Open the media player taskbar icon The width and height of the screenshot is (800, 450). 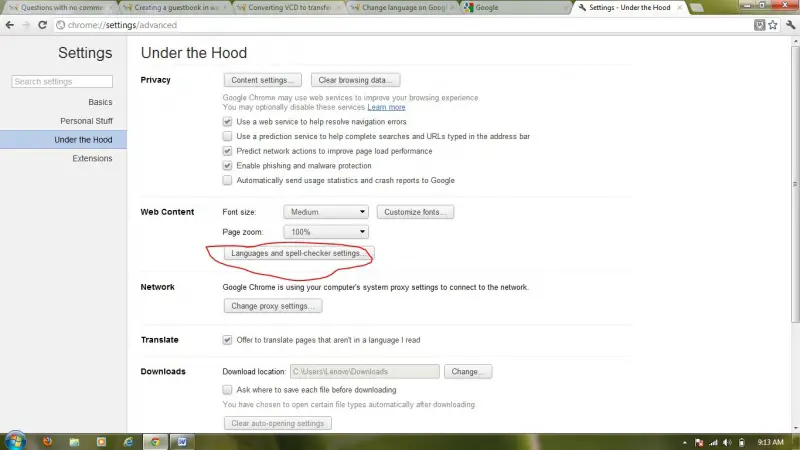[101, 442]
